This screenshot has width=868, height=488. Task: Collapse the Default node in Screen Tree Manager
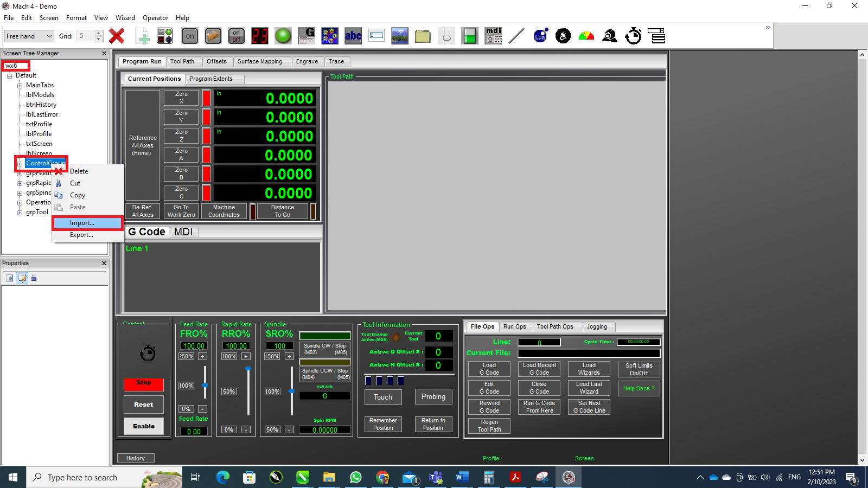pyautogui.click(x=10, y=75)
